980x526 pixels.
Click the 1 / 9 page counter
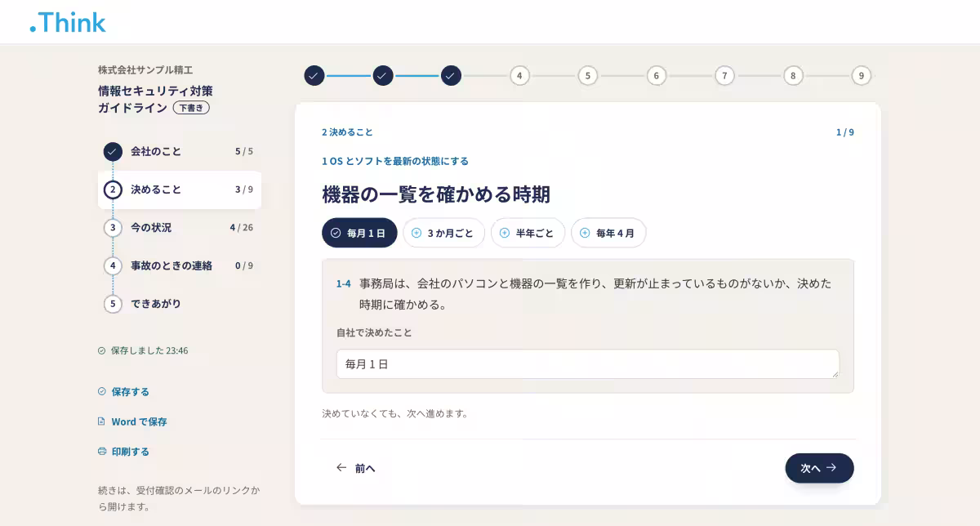coord(844,132)
